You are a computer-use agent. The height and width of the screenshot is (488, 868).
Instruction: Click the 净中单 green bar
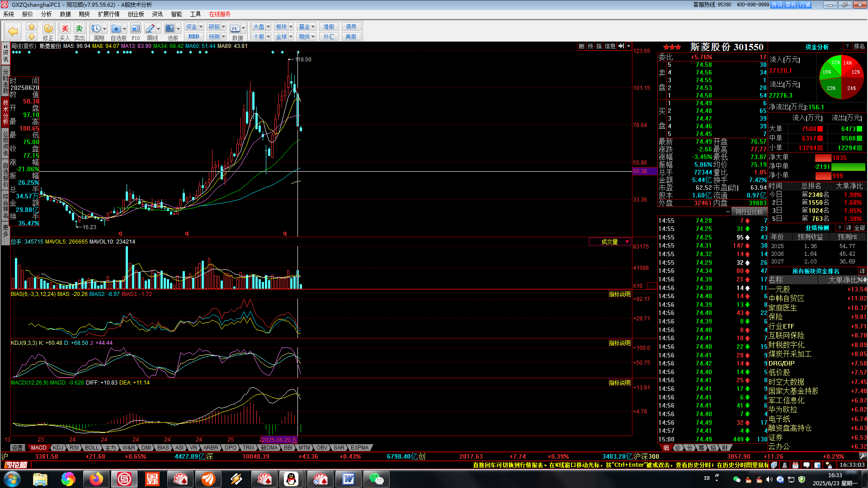pos(848,167)
